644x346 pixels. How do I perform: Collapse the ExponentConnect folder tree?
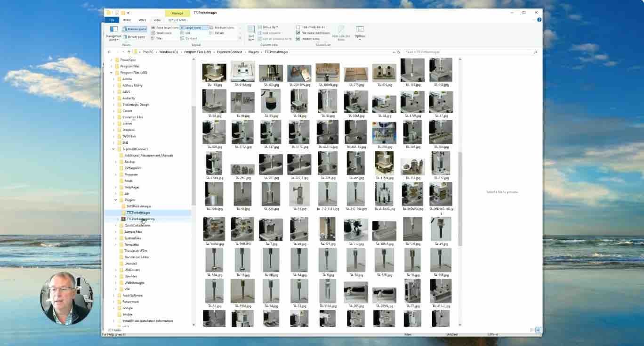click(113, 149)
